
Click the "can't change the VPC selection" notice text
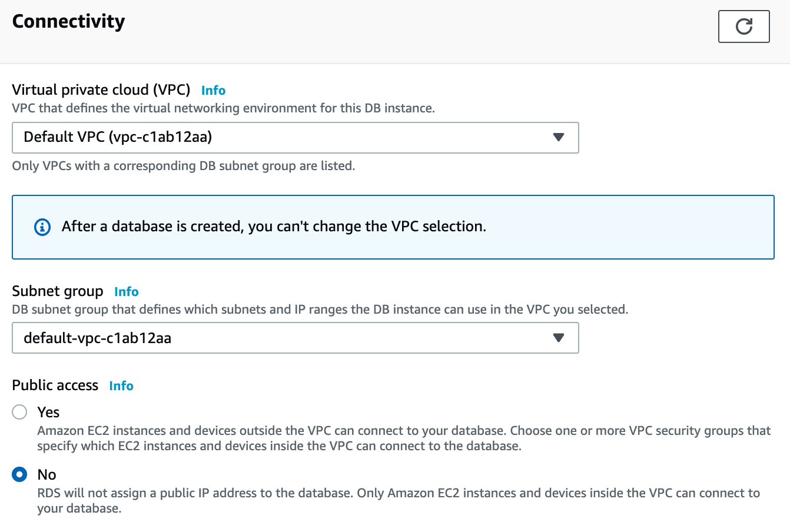point(274,227)
